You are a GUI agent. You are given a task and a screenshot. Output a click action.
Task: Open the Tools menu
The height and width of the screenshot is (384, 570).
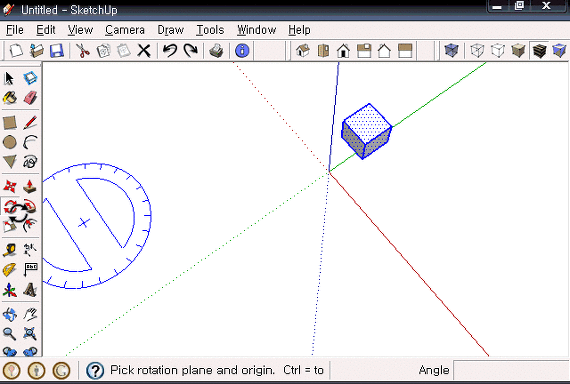tap(210, 30)
